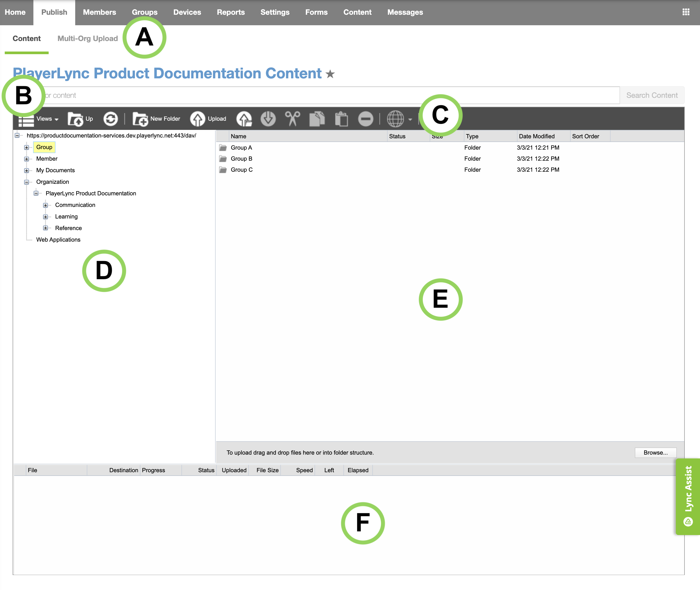Refresh the file listing
The height and width of the screenshot is (590, 700).
110,119
